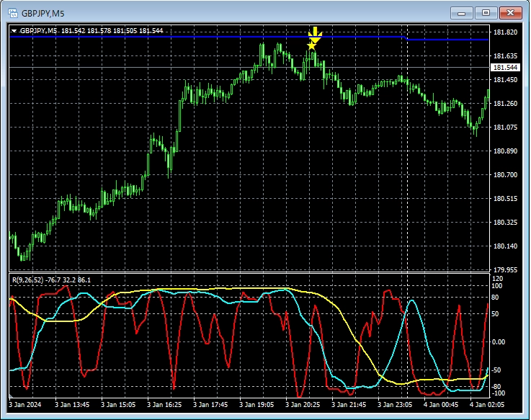The width and height of the screenshot is (531, 420).
Task: Click the -100 level on indicator scale
Action: [499, 393]
